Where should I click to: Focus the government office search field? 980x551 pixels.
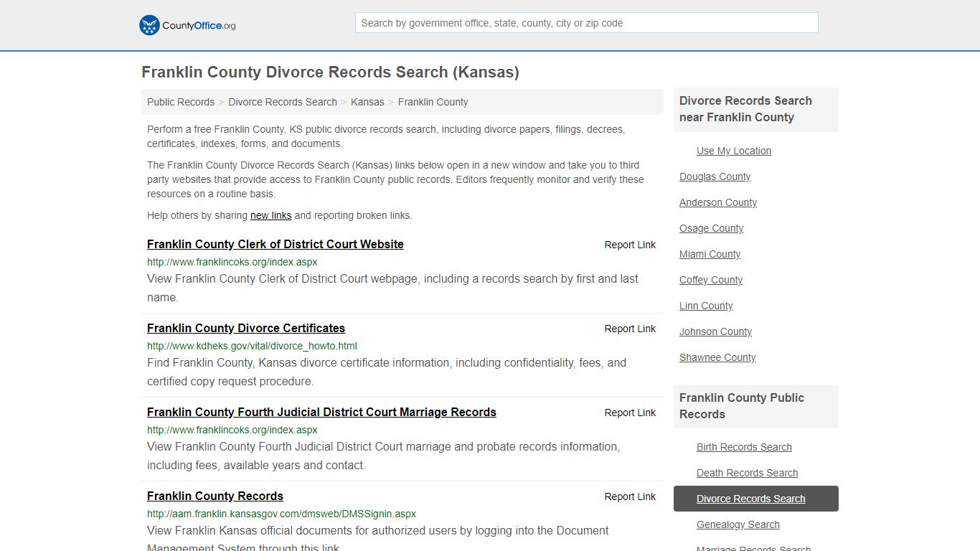[x=586, y=23]
